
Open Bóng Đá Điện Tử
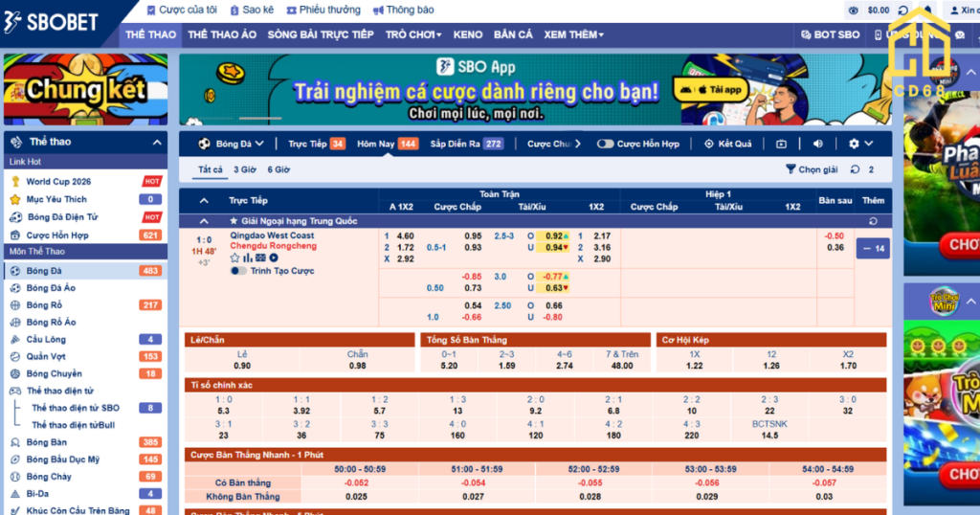pos(62,217)
